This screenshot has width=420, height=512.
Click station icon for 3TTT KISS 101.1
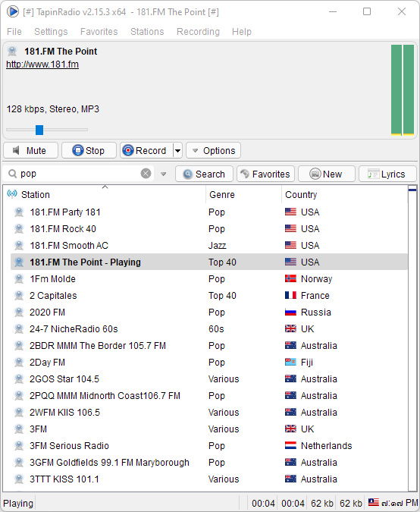point(19,479)
